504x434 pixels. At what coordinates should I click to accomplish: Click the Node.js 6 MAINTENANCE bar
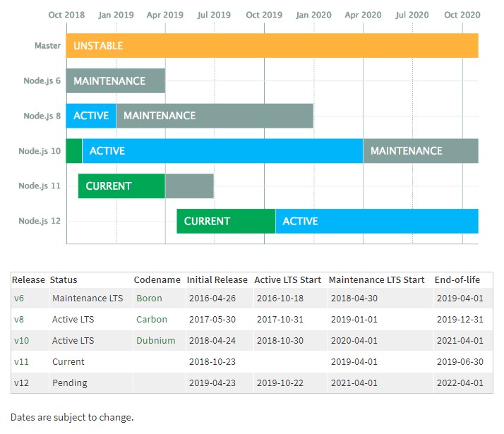coord(116,80)
